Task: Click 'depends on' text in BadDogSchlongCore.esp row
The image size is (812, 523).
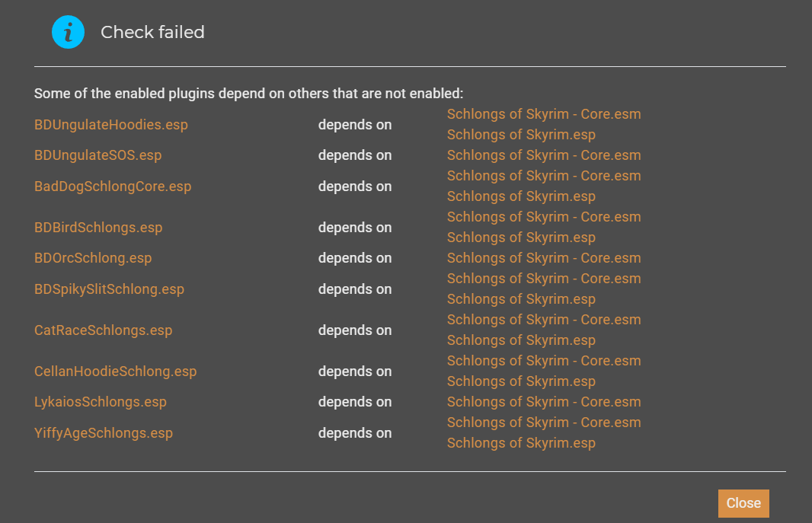Action: [x=355, y=187]
